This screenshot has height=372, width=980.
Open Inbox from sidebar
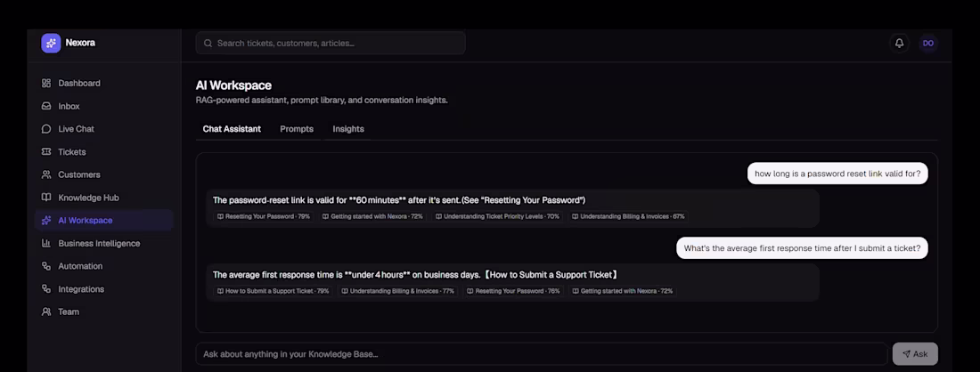103,106
